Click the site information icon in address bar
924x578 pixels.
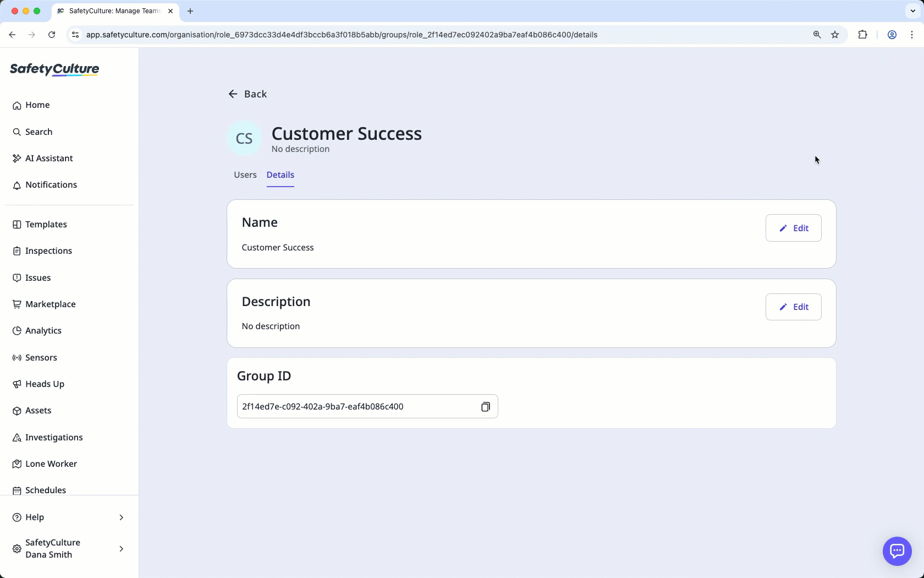tap(75, 35)
